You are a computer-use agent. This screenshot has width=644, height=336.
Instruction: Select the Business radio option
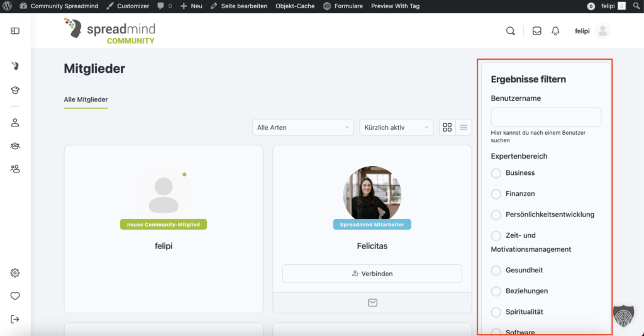[496, 173]
